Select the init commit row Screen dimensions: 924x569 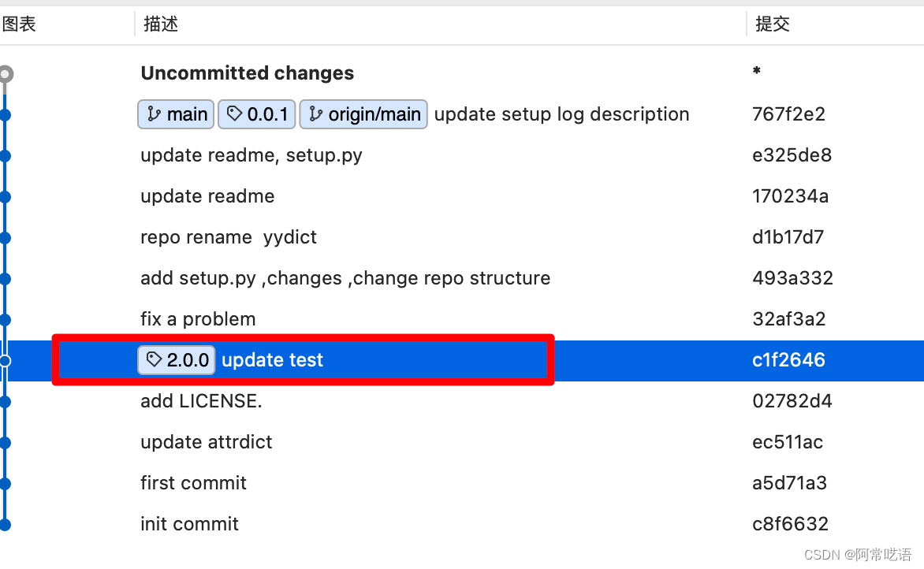(462, 524)
